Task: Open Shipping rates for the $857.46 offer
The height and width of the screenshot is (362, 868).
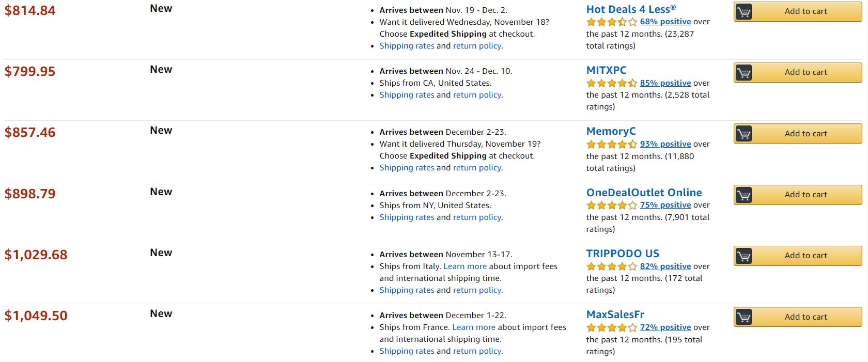Action: 407,168
